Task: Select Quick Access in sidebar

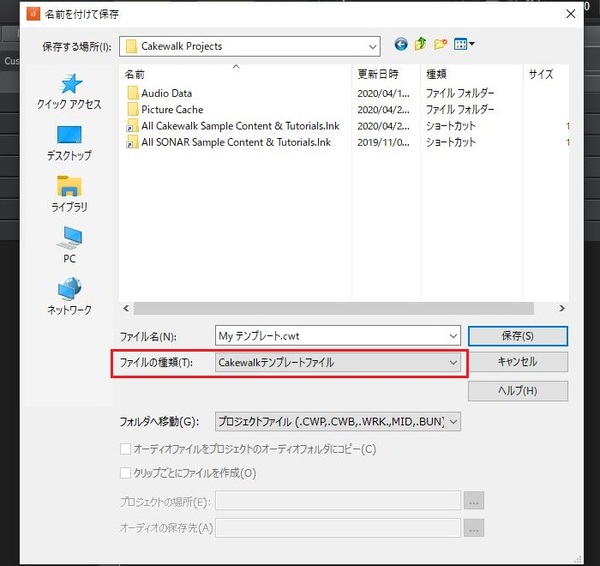Action: (x=69, y=92)
